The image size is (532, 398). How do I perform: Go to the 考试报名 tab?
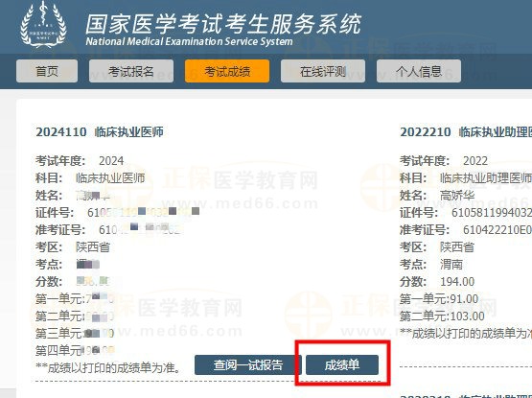point(131,71)
